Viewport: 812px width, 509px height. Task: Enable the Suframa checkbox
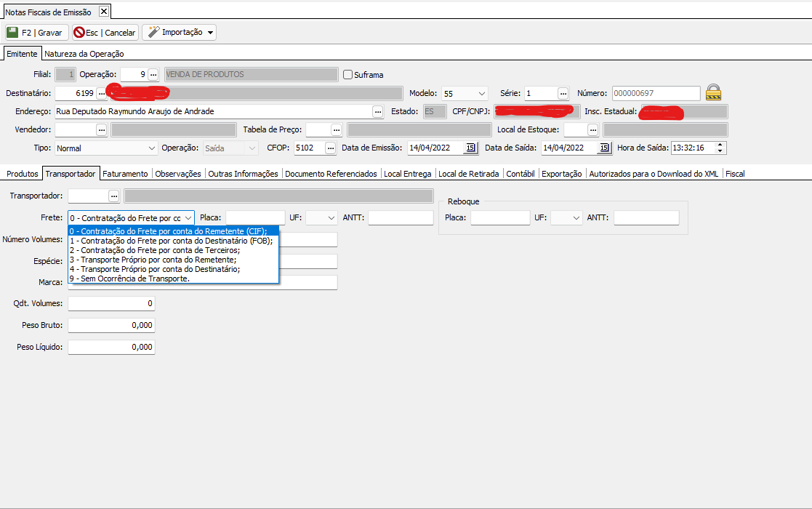pos(347,74)
